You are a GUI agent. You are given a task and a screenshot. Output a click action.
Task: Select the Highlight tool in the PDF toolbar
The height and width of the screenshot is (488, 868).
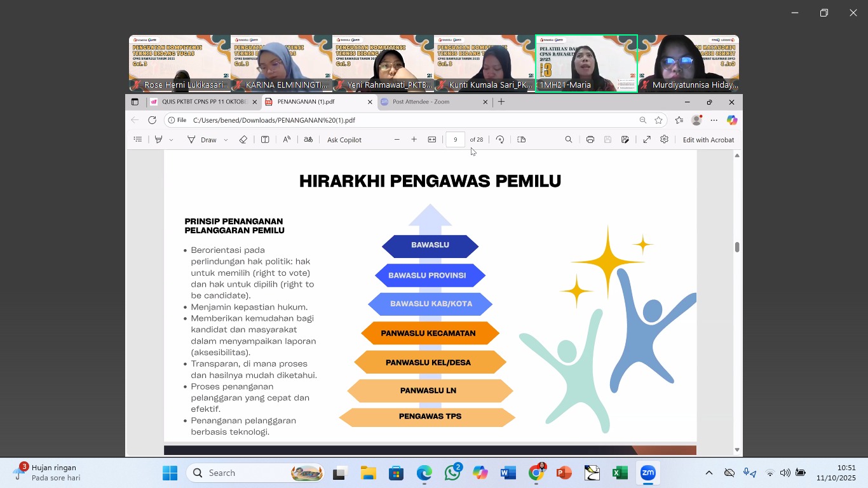click(x=159, y=139)
